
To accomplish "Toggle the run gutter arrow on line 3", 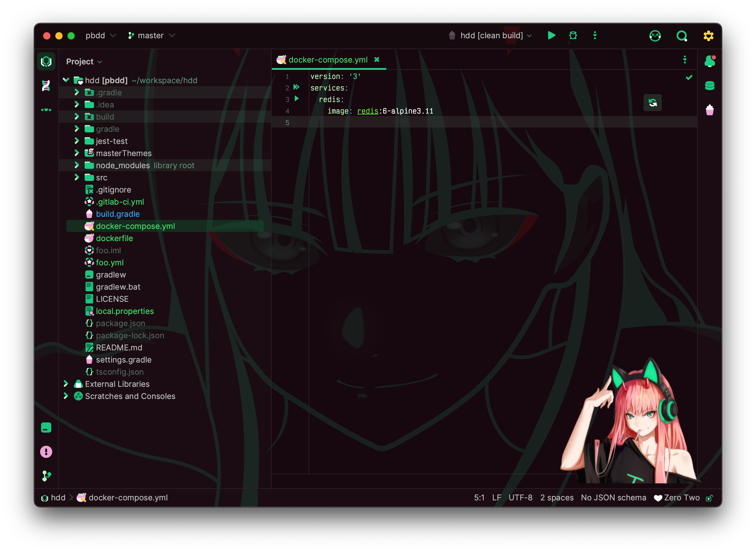I will [296, 99].
